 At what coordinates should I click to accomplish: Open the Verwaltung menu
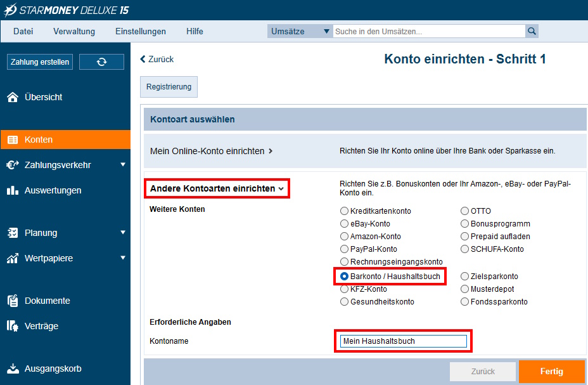tap(74, 31)
